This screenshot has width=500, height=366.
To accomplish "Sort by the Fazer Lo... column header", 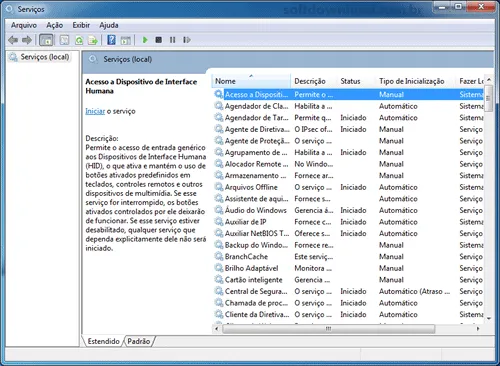I will [471, 81].
